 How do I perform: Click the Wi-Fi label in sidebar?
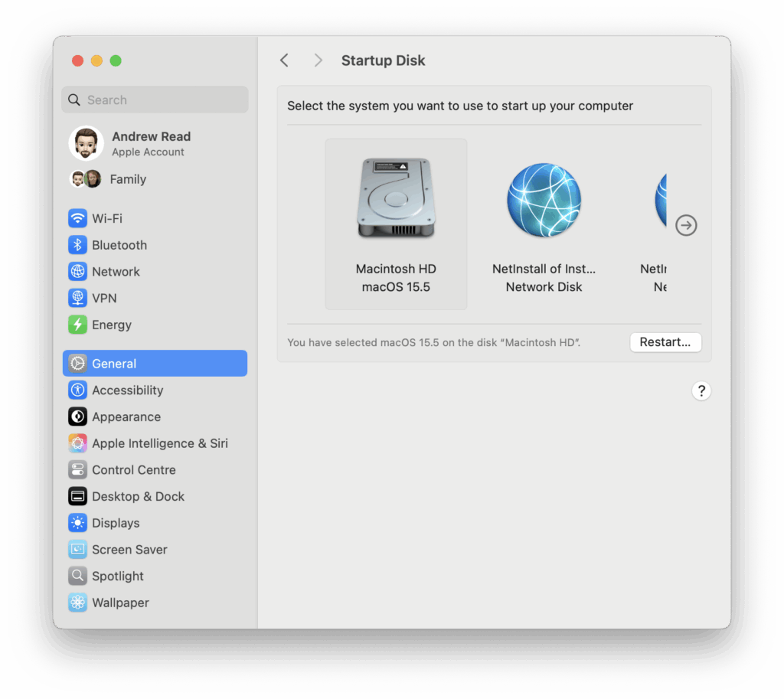pos(107,218)
